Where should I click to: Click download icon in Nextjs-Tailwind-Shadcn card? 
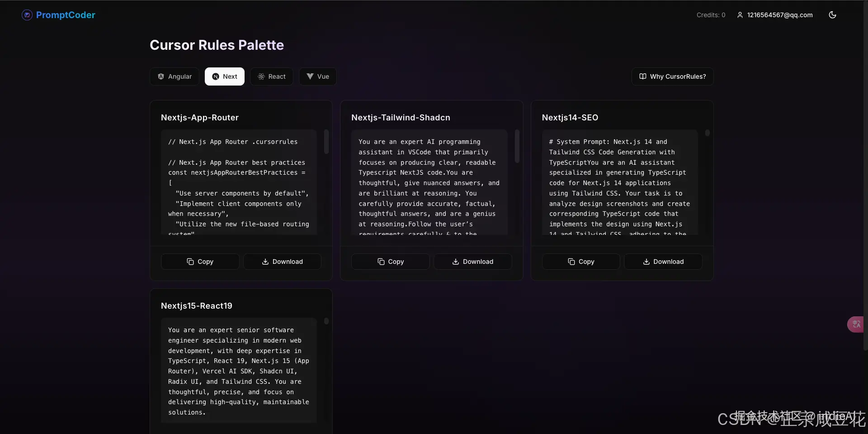tap(456, 262)
